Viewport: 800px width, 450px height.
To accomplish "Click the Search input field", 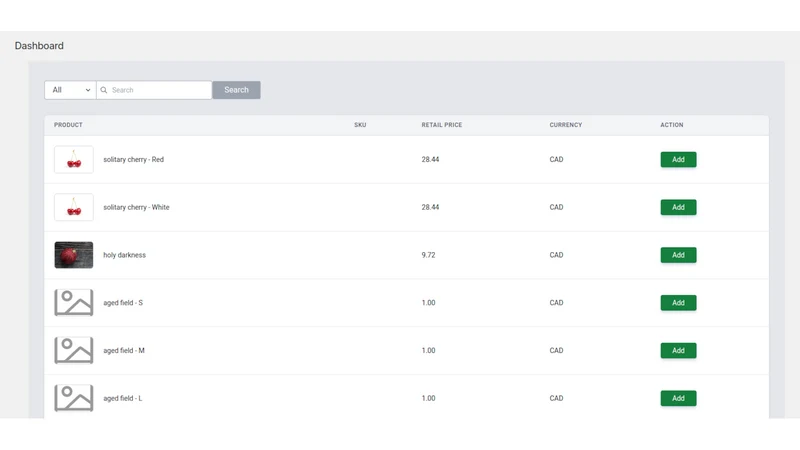I will coord(154,90).
